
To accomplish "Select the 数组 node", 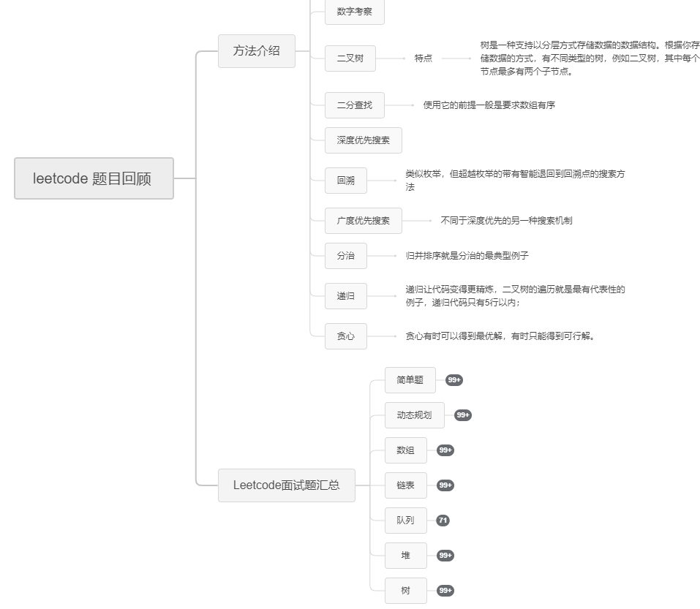I will coord(406,450).
